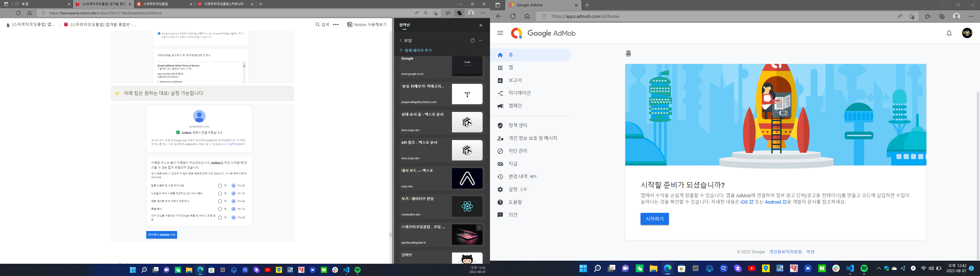Image resolution: width=980 pixels, height=276 pixels.
Task: Click the 도움말 help icon
Action: pos(500,202)
